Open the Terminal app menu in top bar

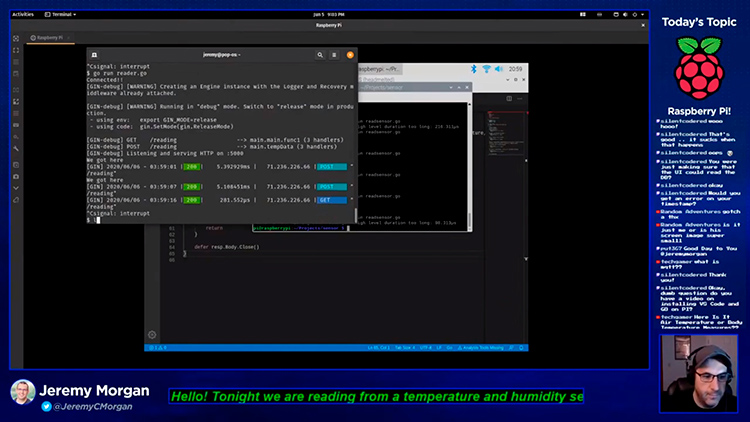pos(60,14)
